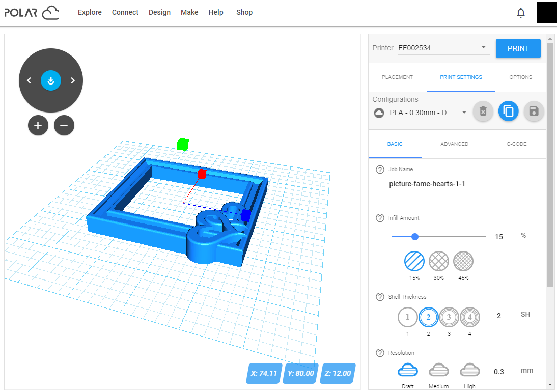Open the Printer FF002534 dropdown
557x392 pixels.
tap(443, 48)
